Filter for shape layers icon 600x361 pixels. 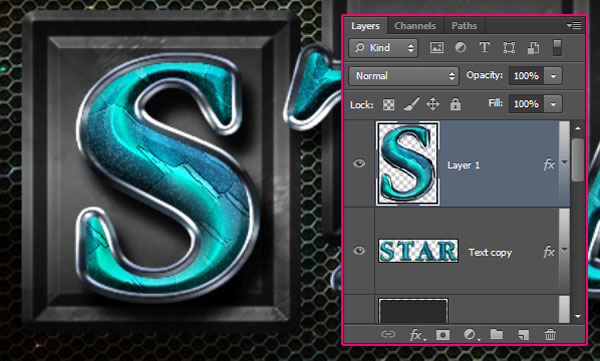(509, 48)
